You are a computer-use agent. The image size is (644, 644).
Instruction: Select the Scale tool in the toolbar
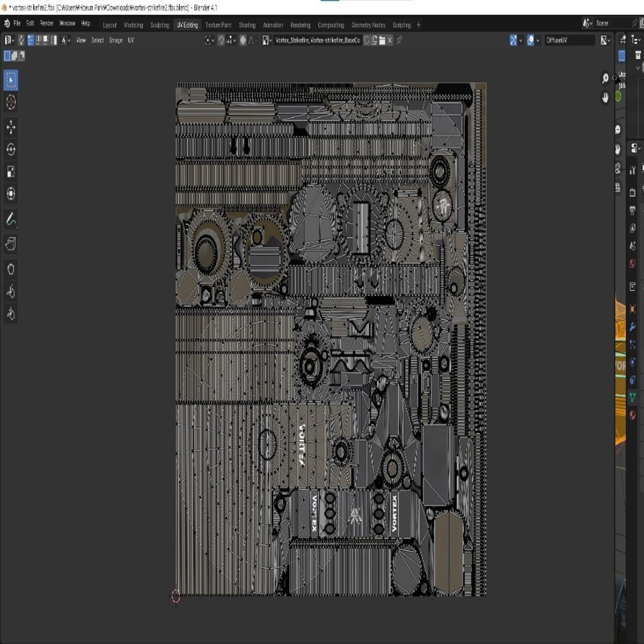pyautogui.click(x=11, y=171)
